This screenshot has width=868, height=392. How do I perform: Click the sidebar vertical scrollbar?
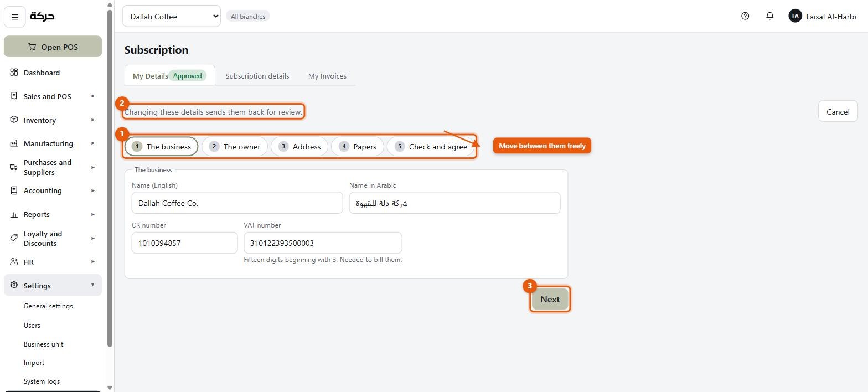[110, 177]
